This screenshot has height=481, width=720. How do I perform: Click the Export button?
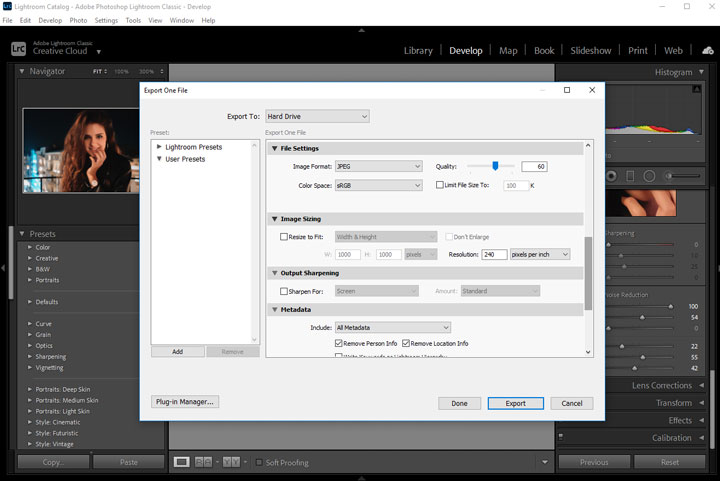pyautogui.click(x=515, y=403)
